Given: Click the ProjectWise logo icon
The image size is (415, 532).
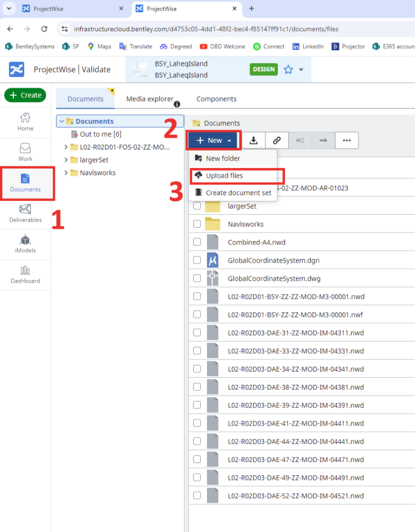Looking at the screenshot, I should click(x=16, y=69).
